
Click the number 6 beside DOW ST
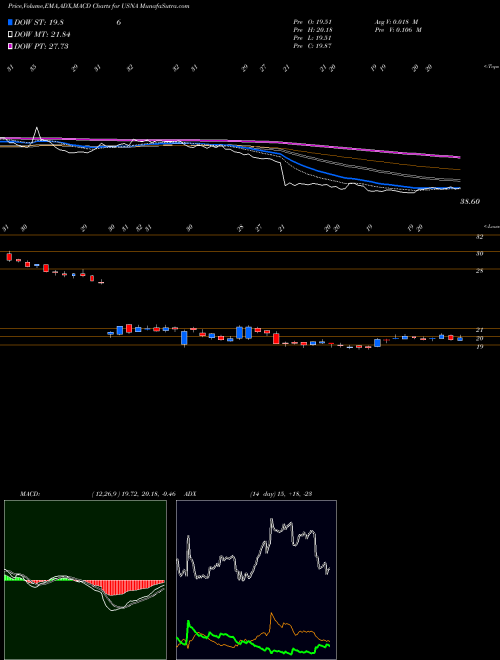[119, 23]
